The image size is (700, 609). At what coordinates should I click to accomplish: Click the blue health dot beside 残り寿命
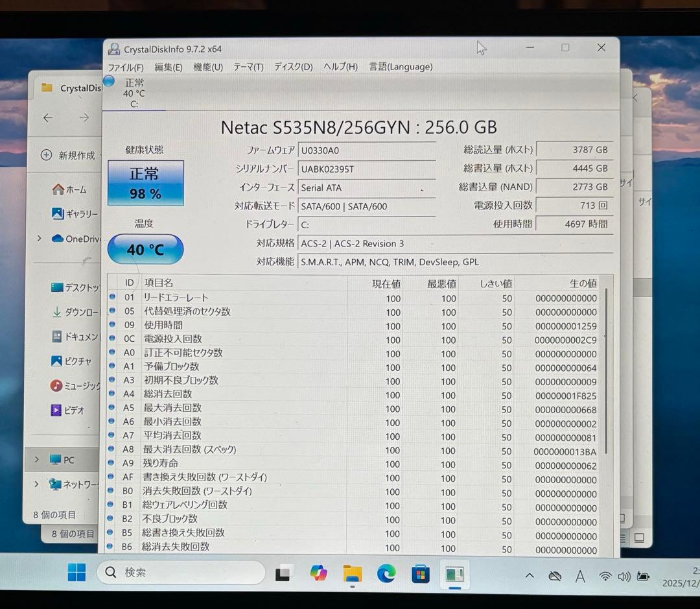pos(113,464)
